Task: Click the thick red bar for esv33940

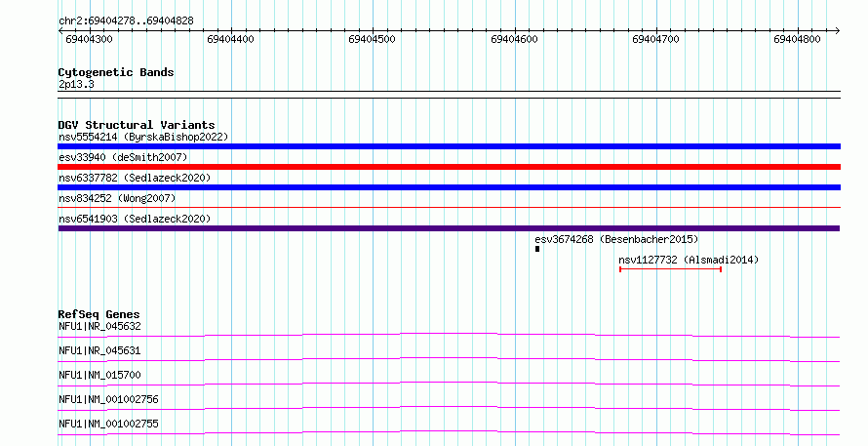Action: [449, 167]
